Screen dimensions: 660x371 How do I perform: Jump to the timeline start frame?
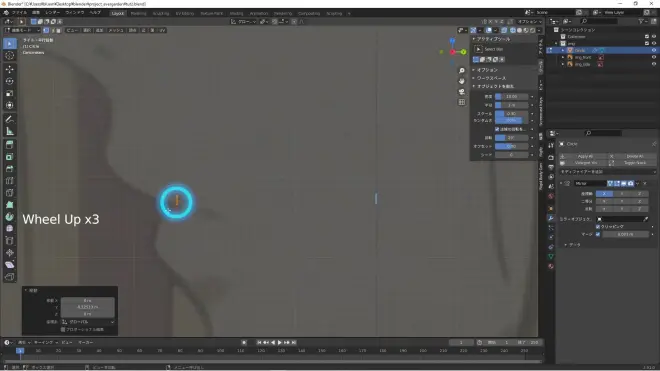259,342
